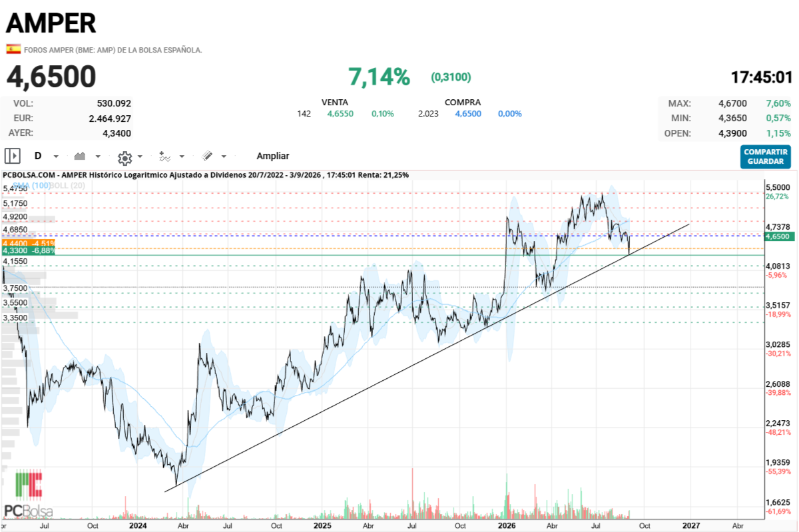Click the Spanish flag icon

13,49
